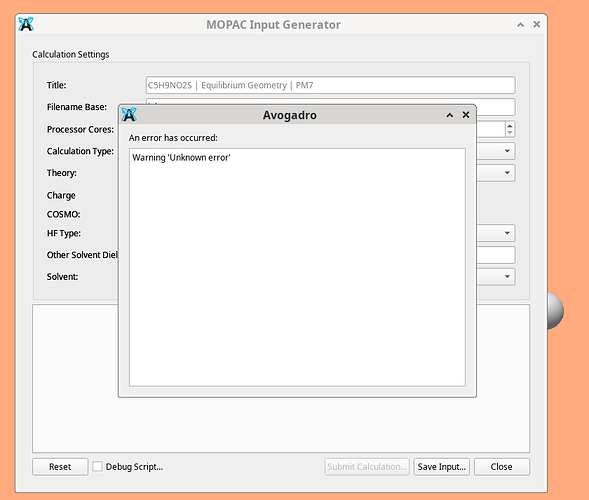
Task: Open the Calculation Type dropdown
Action: pyautogui.click(x=496, y=151)
